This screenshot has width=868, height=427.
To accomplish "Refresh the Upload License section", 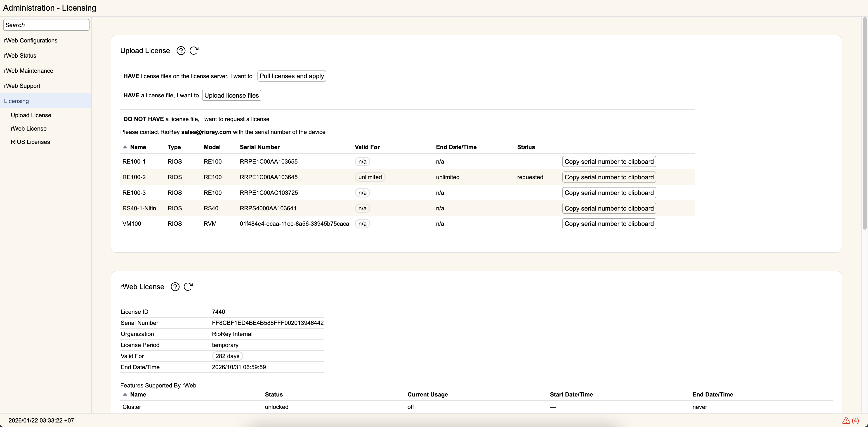I will click(194, 51).
